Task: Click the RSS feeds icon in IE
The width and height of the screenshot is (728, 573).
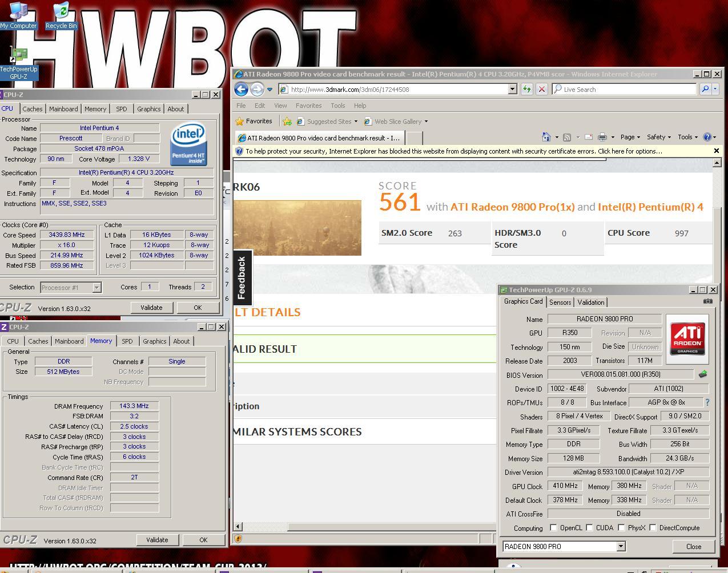Action: [567, 137]
